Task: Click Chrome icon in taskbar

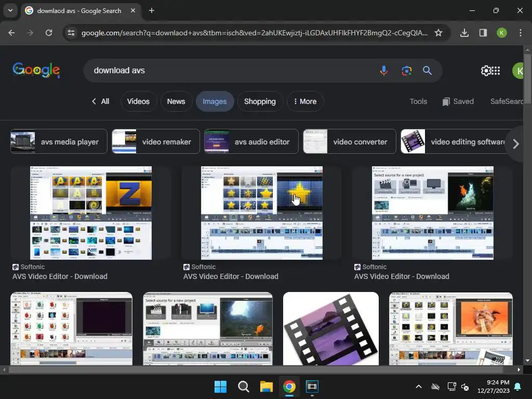Action: (x=289, y=387)
